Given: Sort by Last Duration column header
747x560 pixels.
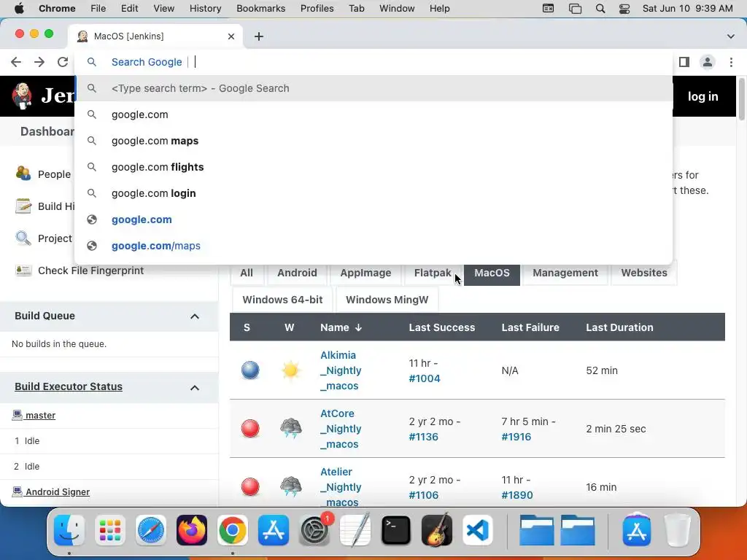Looking at the screenshot, I should (619, 327).
